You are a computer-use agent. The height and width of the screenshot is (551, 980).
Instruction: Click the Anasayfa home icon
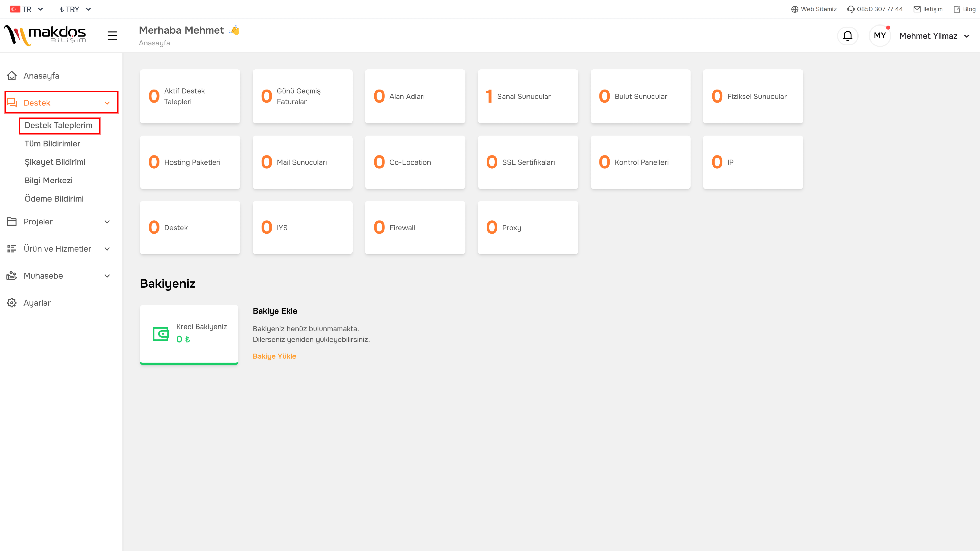(x=12, y=76)
